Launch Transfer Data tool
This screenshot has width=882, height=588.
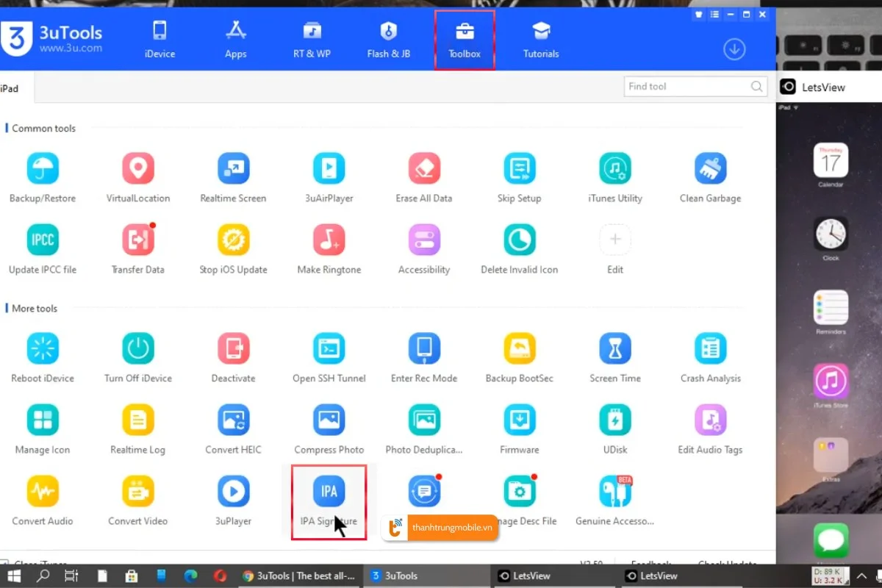[138, 240]
